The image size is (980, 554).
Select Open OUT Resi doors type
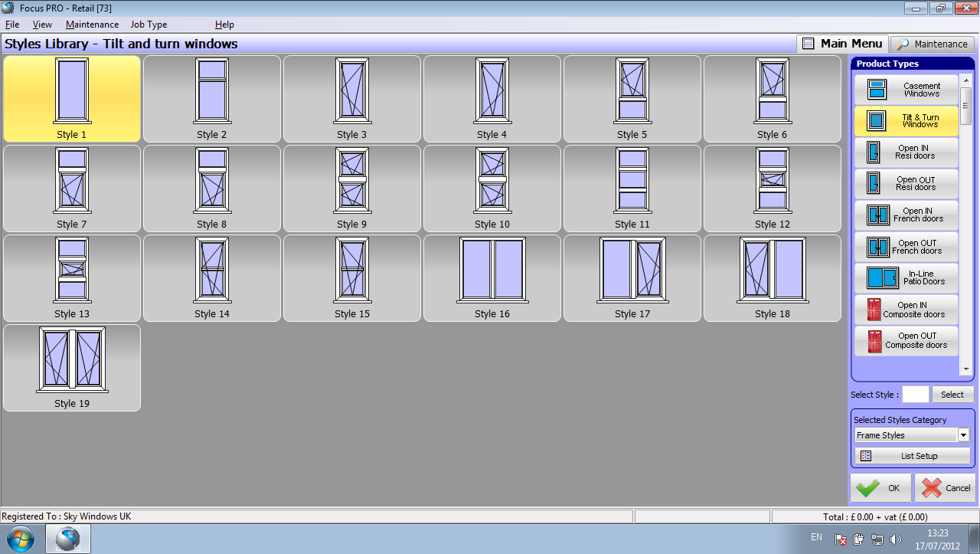click(906, 184)
